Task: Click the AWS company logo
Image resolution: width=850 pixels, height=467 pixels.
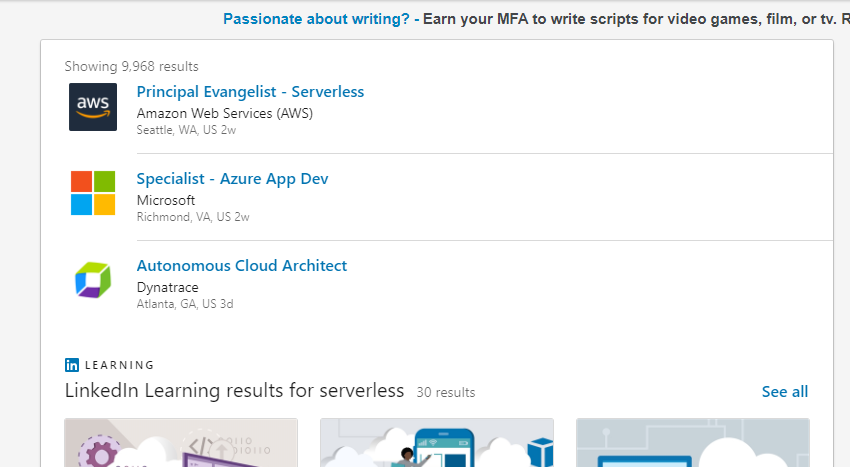Action: 93,107
